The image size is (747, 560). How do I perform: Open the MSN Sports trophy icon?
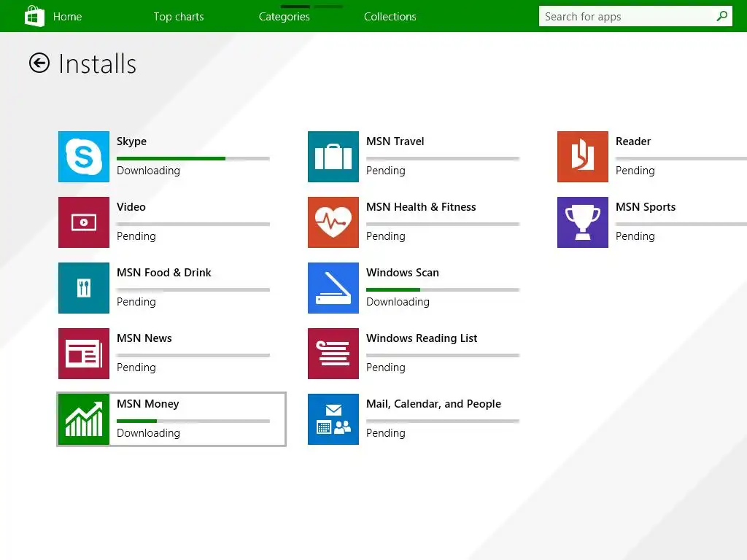click(583, 222)
